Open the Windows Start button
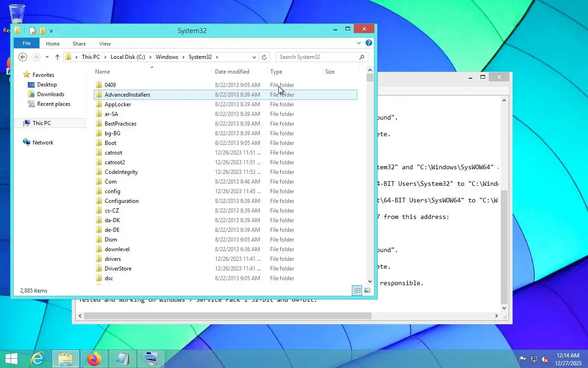 [x=11, y=359]
